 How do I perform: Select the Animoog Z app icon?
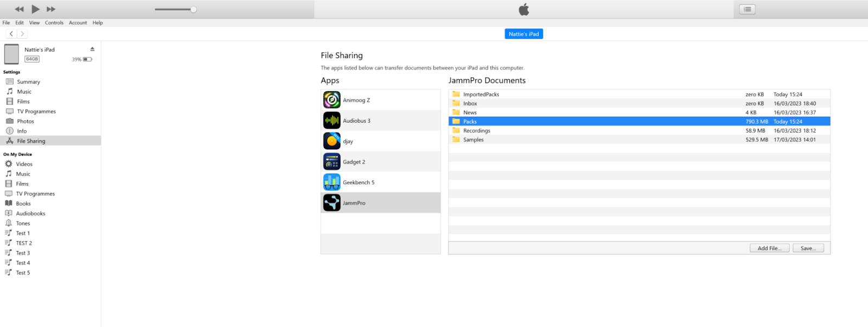coord(331,100)
